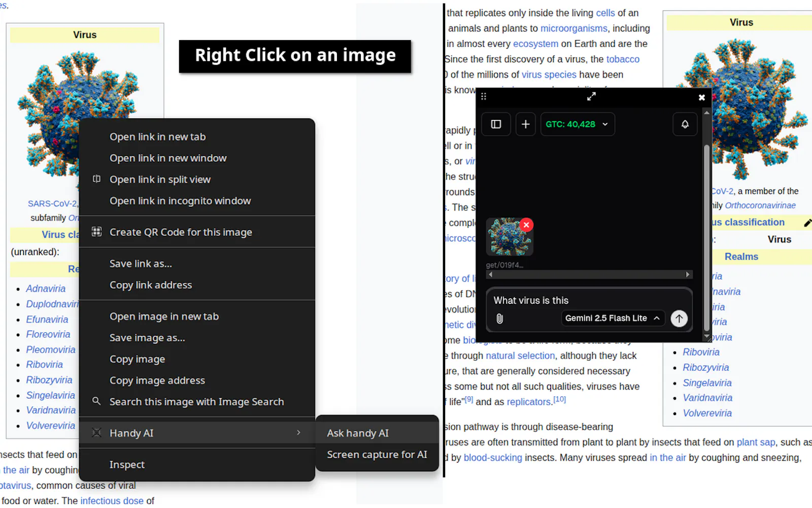Start a new chat with the plus icon

526,124
